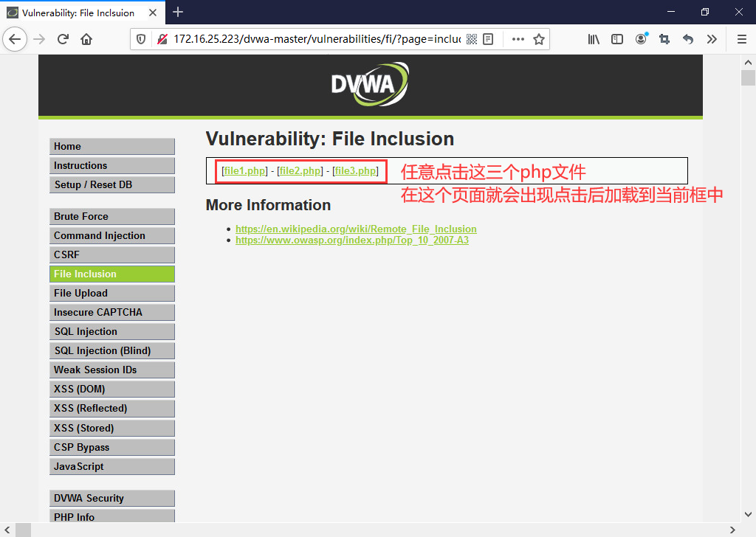
Task: Click the forward navigation arrow
Action: (39, 39)
